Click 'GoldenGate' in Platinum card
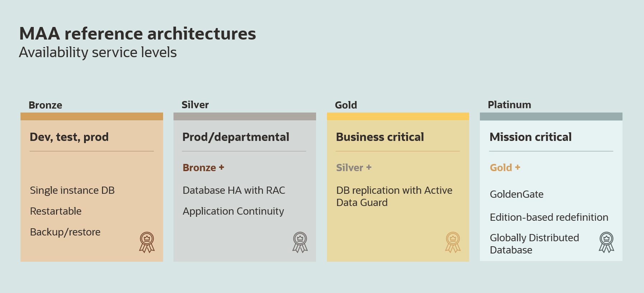This screenshot has height=293, width=644. 516,194
